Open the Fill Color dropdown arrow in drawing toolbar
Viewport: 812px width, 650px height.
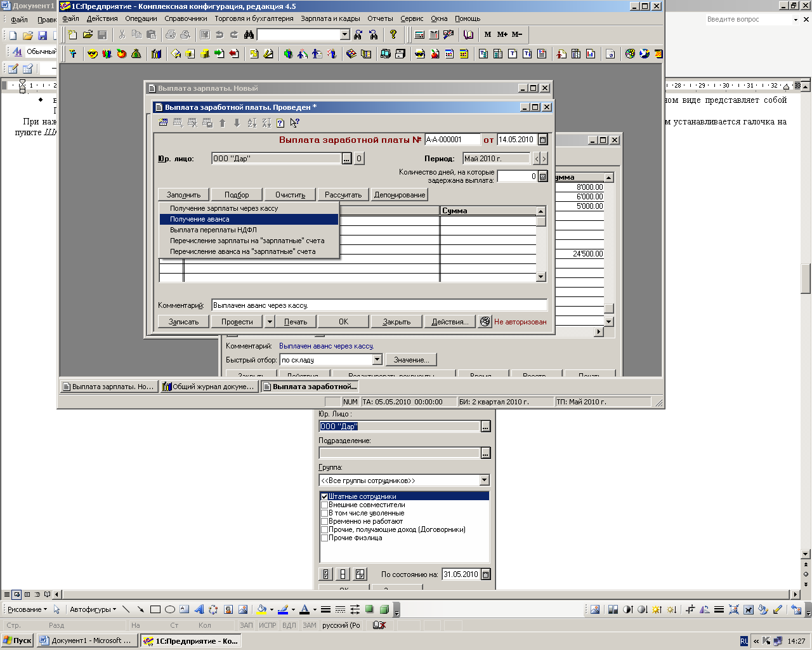point(272,609)
